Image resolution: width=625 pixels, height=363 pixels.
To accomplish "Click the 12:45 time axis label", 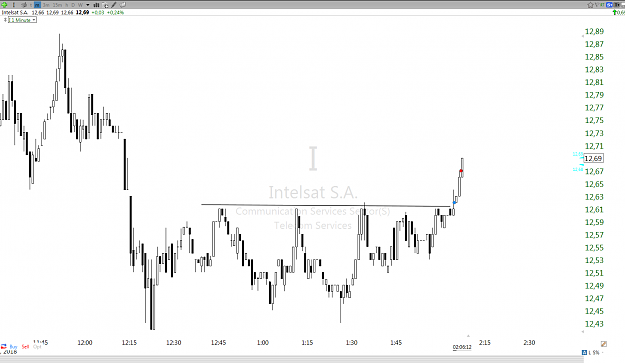I will pos(218,343).
